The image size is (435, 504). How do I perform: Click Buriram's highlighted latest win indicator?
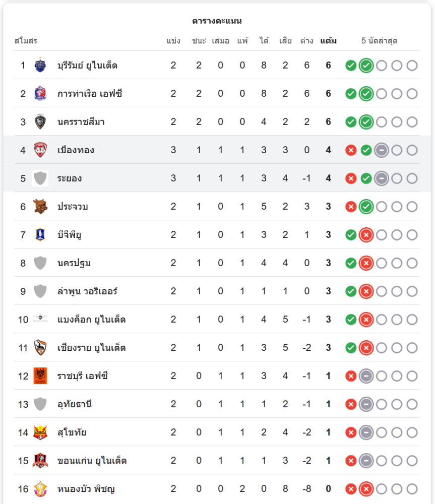click(366, 65)
